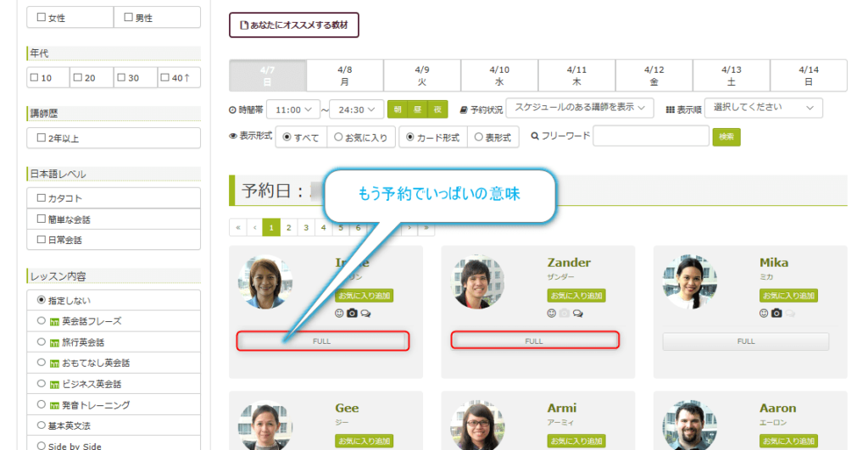This screenshot has width=868, height=450.
Task: Select the 4/8 月 date tab
Action: pos(345,75)
